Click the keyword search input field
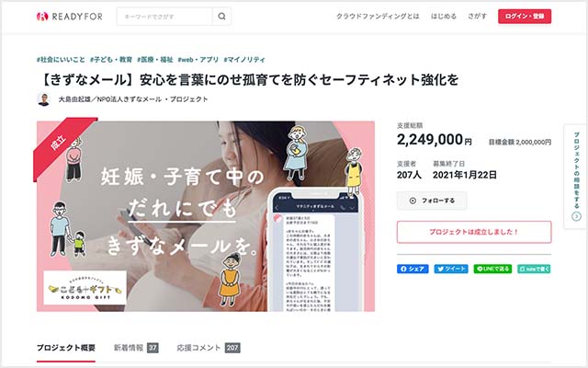Viewport: 588px width, 368px height. 164,17
